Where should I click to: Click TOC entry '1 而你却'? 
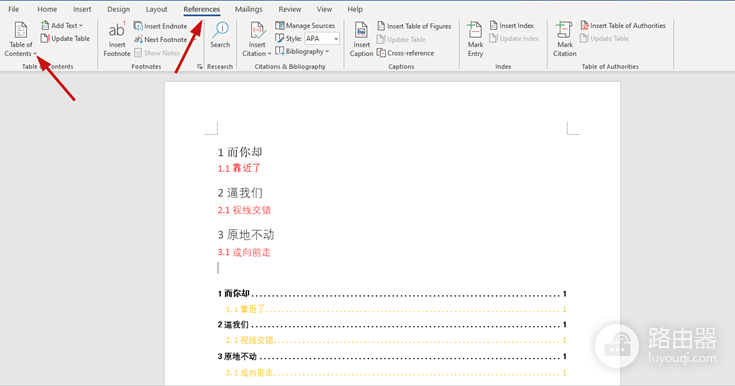[392, 294]
